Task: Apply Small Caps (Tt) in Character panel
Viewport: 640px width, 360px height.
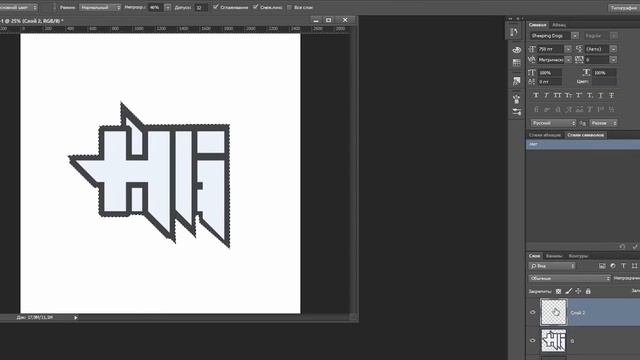Action: [568, 95]
